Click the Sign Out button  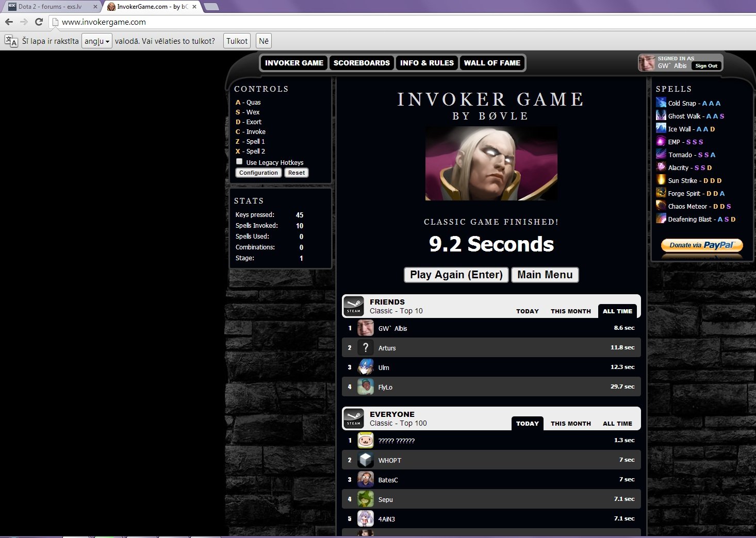click(x=706, y=66)
